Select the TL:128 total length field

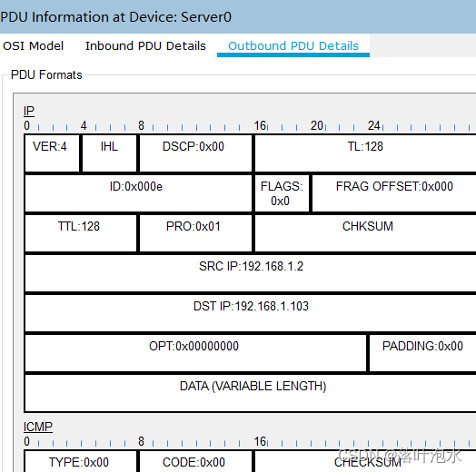tap(365, 153)
